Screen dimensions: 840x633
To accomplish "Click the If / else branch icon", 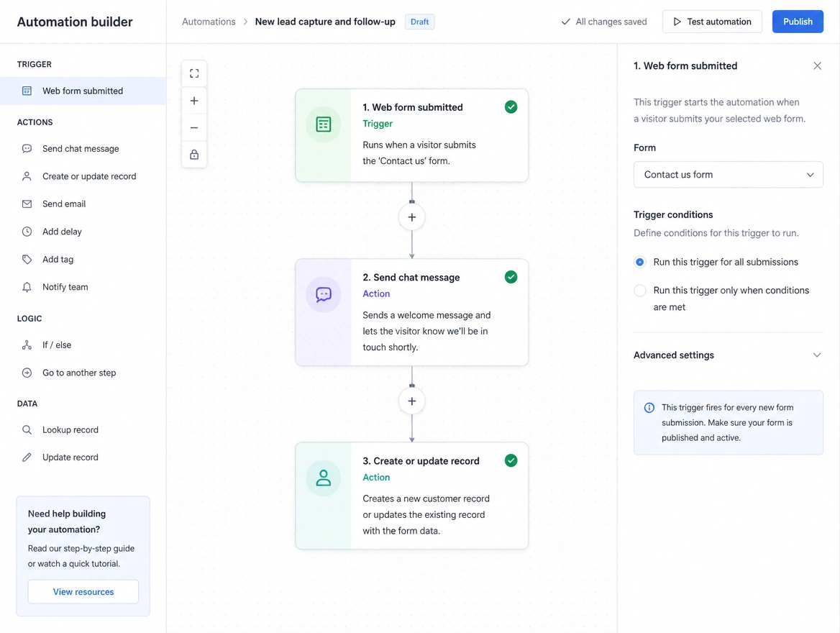I will pyautogui.click(x=27, y=345).
